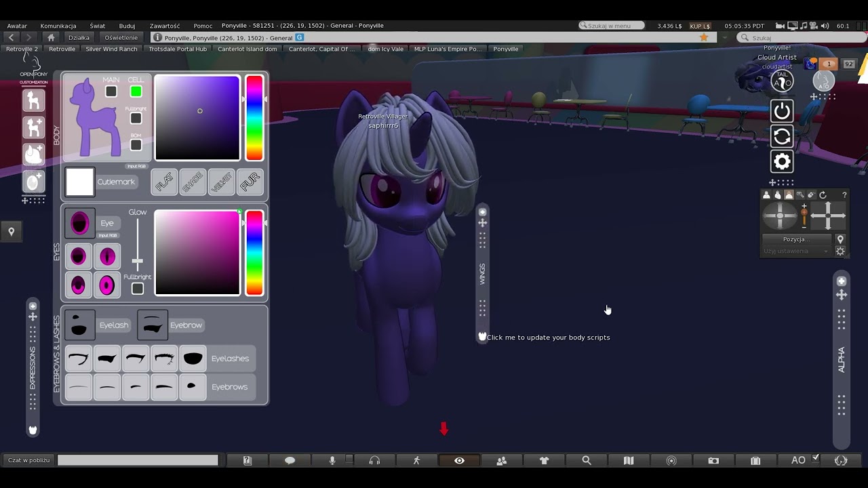Open the Użyj ustawienia dropdown

(x=796, y=251)
